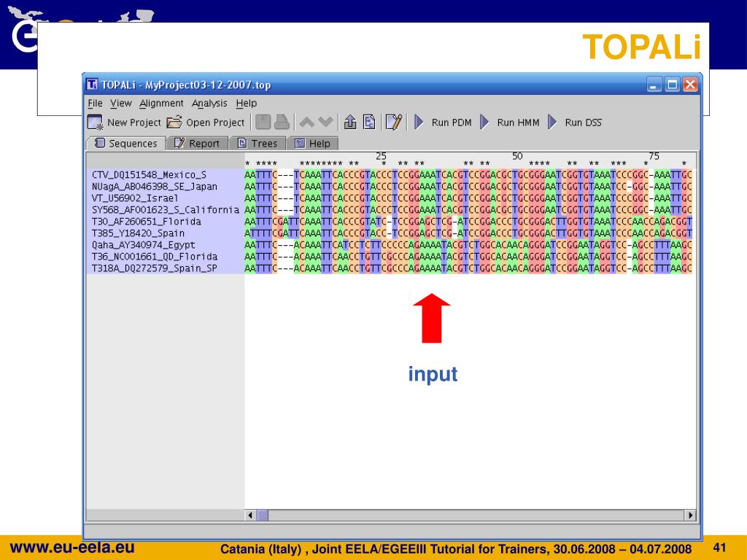The height and width of the screenshot is (560, 747).
Task: Open the View menu
Action: click(120, 104)
